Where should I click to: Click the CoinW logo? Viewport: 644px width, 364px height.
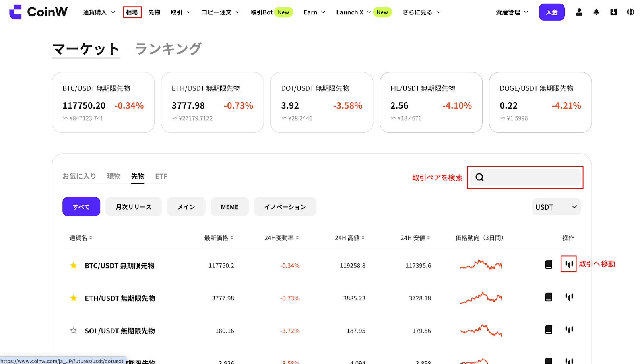tap(39, 12)
